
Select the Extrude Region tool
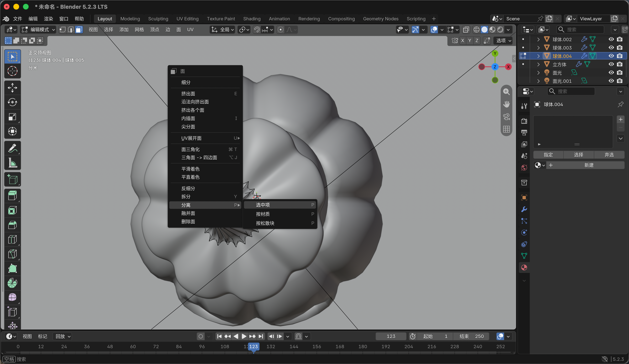coord(12,196)
